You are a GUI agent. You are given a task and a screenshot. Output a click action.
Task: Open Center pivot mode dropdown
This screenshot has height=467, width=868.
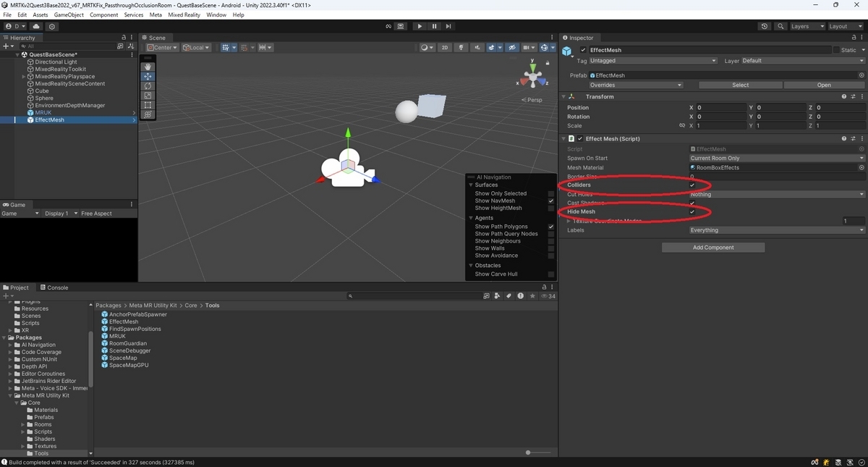pos(163,48)
